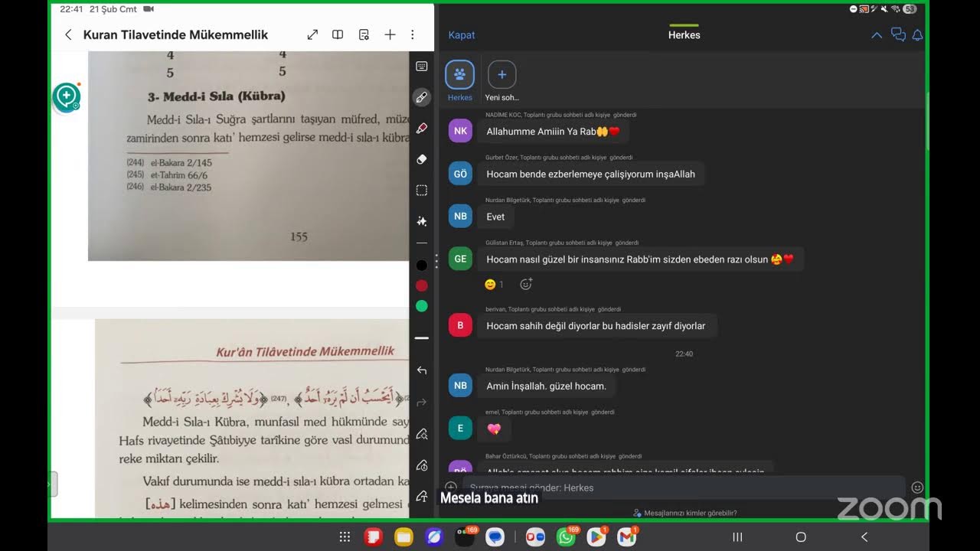
Task: Select the eraser tool
Action: (422, 159)
